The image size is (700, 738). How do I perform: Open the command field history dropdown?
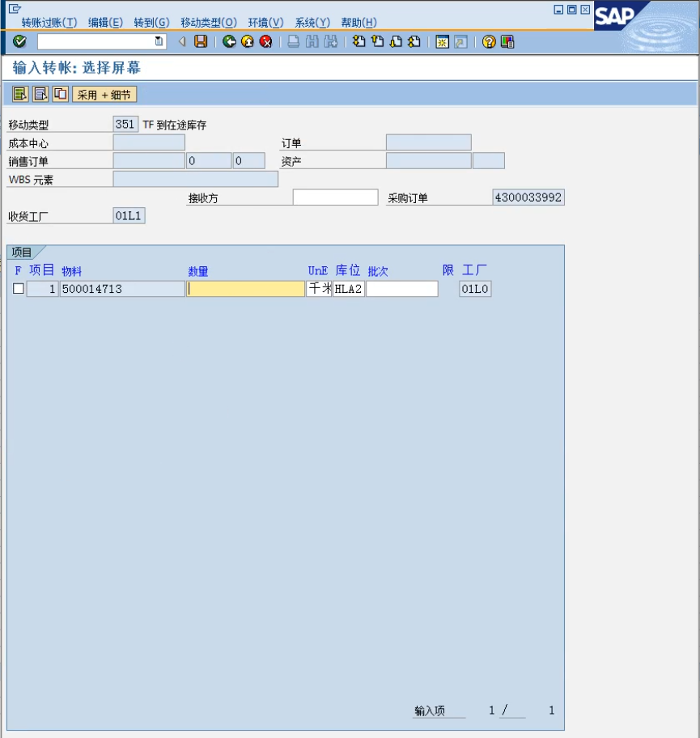tap(159, 41)
